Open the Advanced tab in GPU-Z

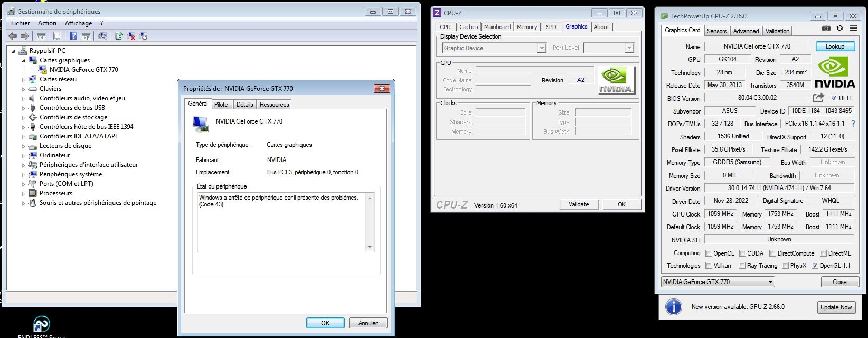point(746,31)
